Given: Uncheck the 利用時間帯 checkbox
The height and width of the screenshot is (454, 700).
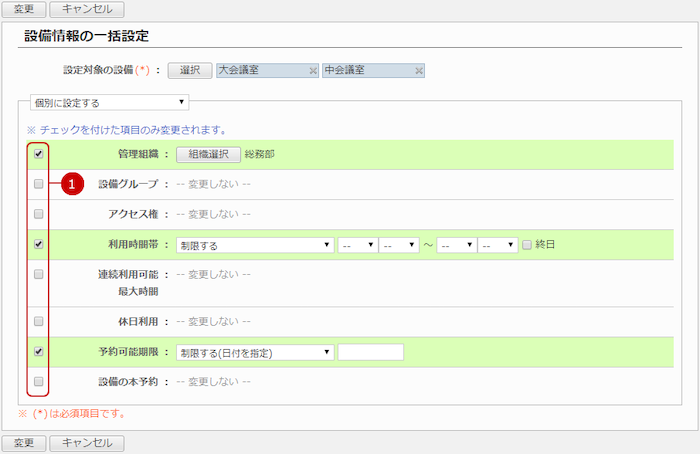Looking at the screenshot, I should tap(38, 244).
